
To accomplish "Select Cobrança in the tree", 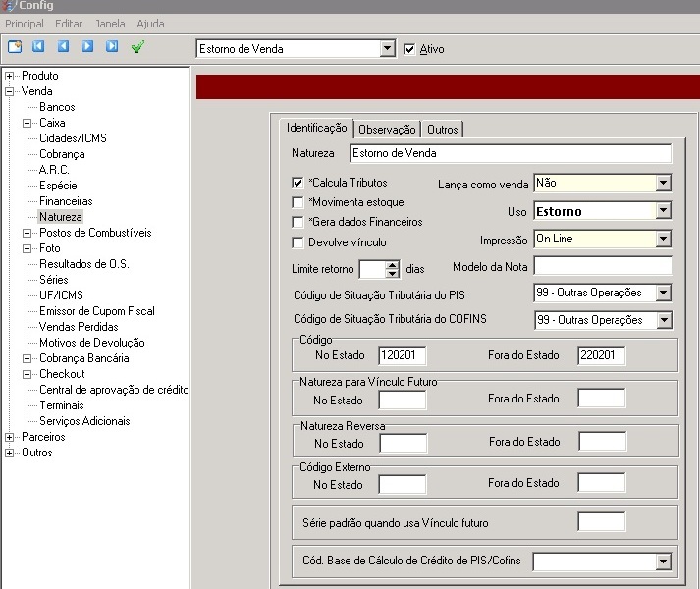I will coord(62,154).
